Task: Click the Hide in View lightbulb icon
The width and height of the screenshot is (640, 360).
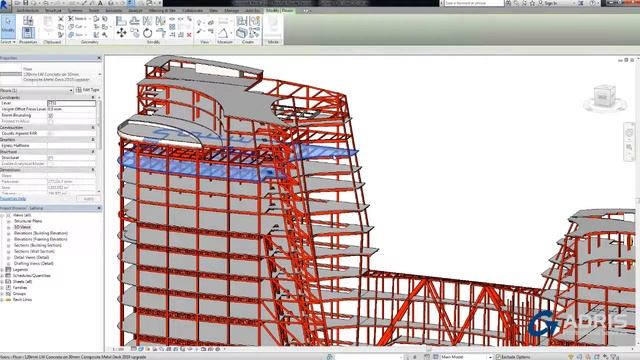Action: click(199, 22)
